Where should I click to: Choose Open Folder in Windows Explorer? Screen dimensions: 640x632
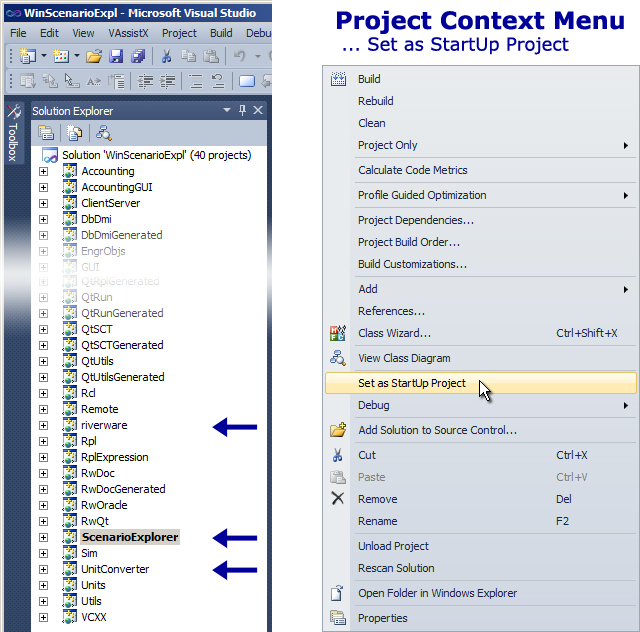(x=481, y=593)
